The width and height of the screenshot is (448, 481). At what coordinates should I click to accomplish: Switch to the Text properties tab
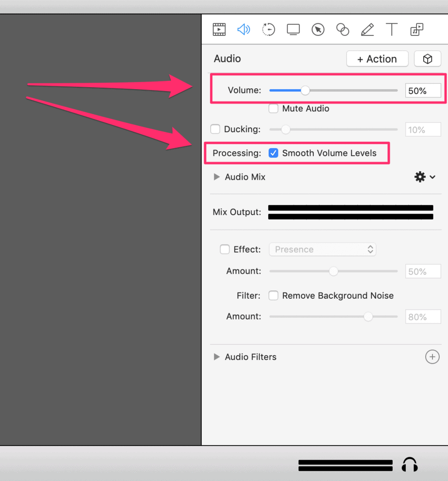tap(392, 30)
